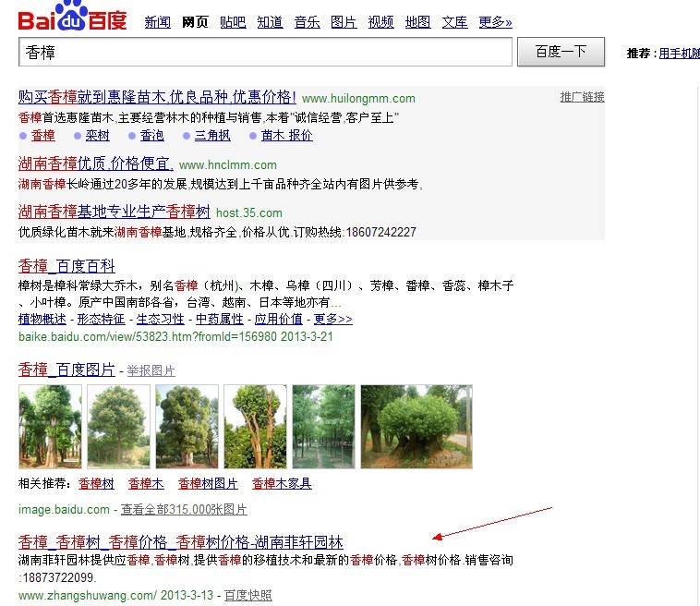Click the 百度一下 search button

[561, 52]
